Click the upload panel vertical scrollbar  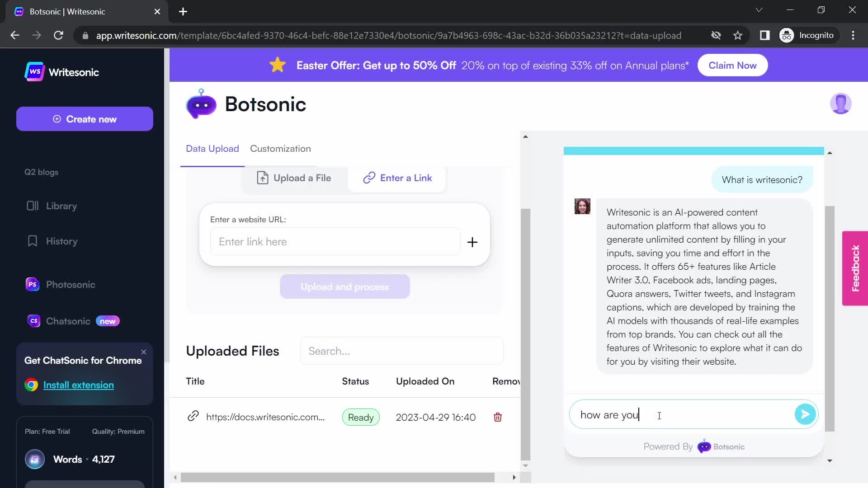coord(525,334)
